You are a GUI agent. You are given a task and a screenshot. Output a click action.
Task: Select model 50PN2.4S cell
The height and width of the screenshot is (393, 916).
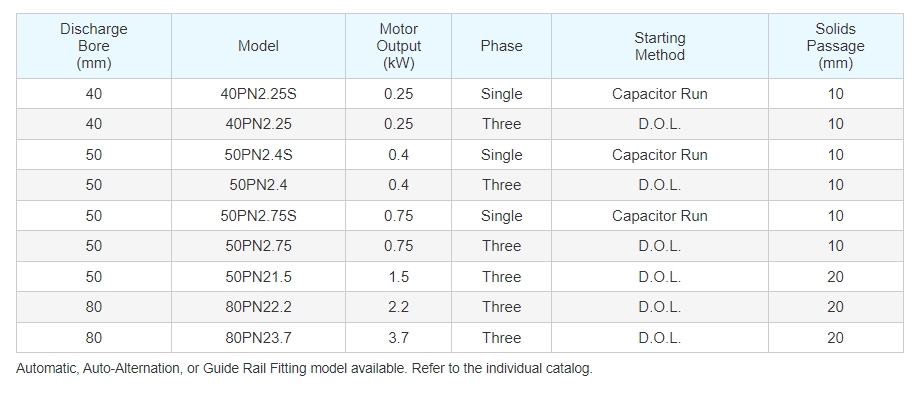point(258,155)
